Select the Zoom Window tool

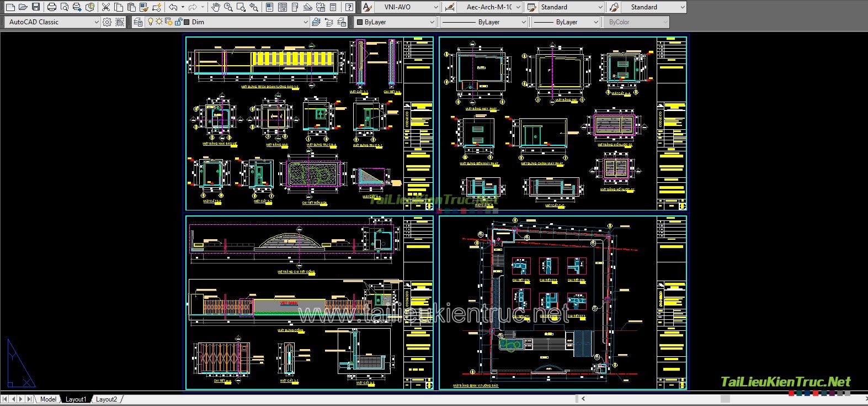241,7
